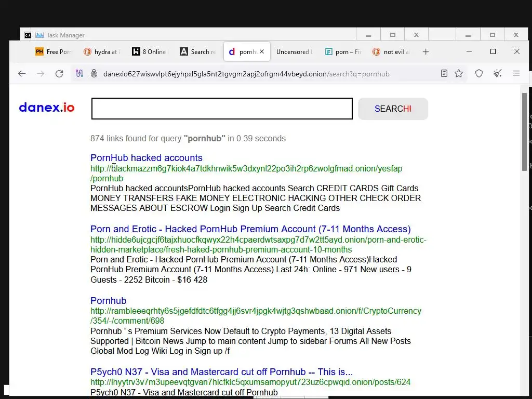Switch to the Free Porn tab
This screenshot has width=532, height=399.
[x=54, y=51]
